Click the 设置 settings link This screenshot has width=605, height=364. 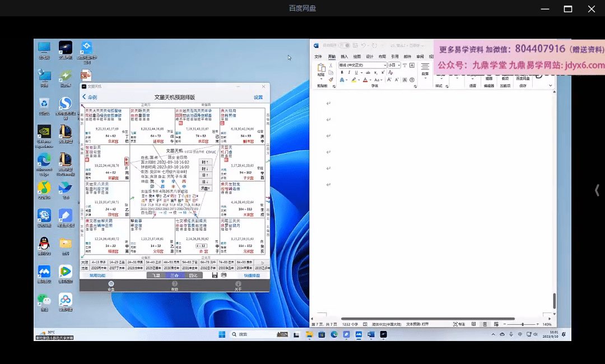click(258, 97)
